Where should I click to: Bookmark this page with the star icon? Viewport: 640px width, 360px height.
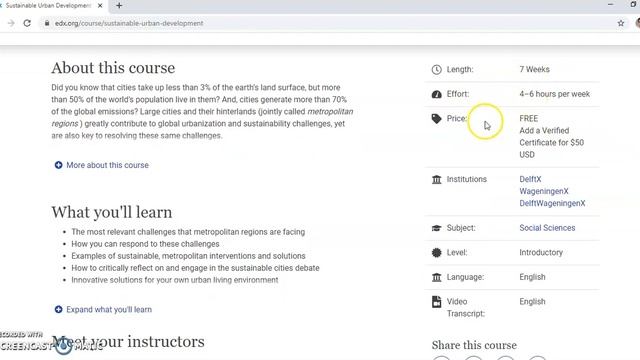(x=621, y=23)
